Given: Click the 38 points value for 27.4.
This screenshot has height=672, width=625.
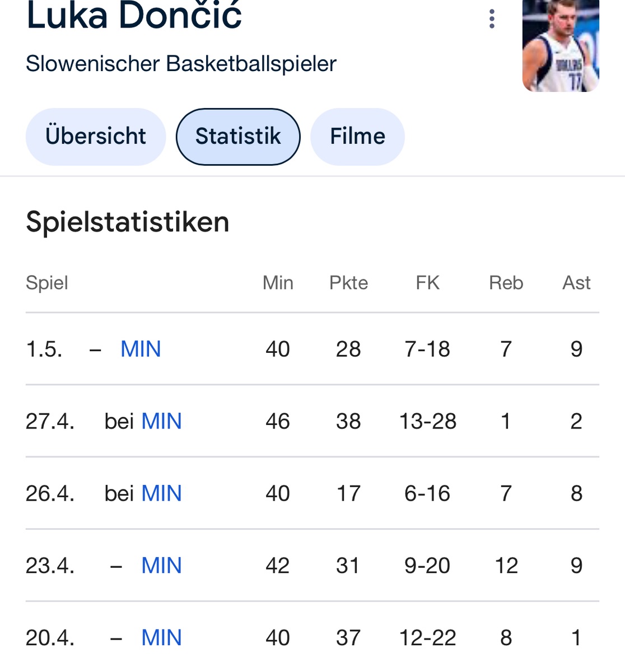Looking at the screenshot, I should [x=348, y=421].
